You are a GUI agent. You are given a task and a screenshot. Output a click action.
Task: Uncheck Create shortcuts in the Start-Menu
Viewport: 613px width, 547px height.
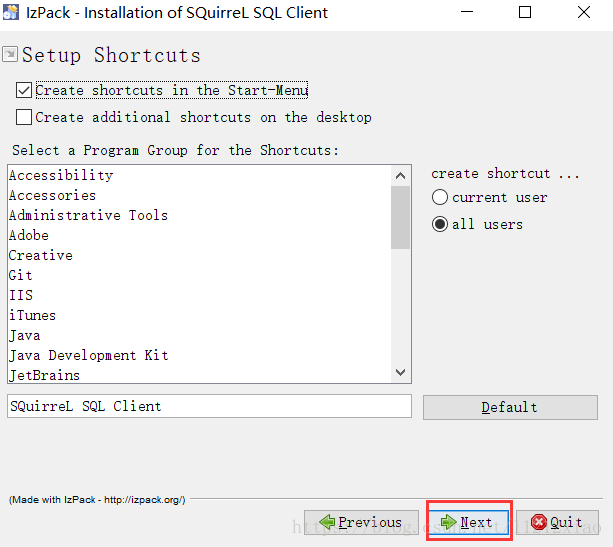click(x=24, y=90)
